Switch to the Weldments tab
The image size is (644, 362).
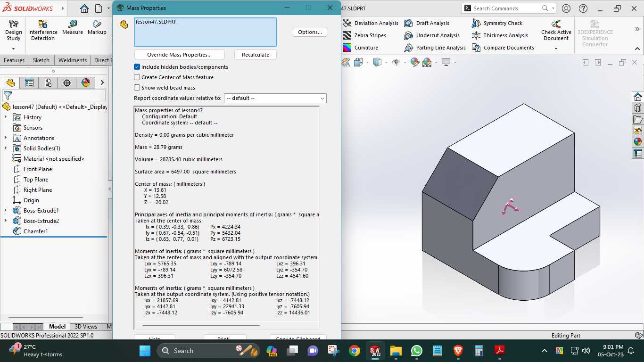point(72,60)
